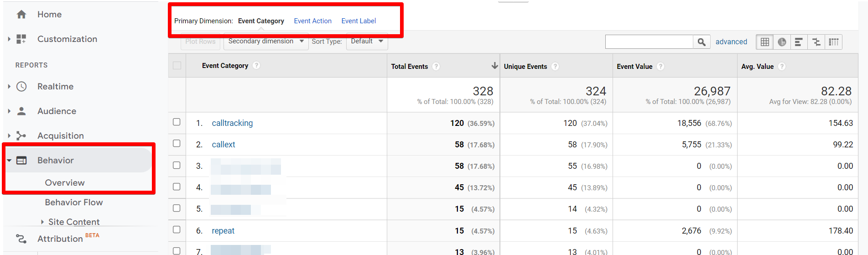Click the Behavior window icon

(21, 161)
